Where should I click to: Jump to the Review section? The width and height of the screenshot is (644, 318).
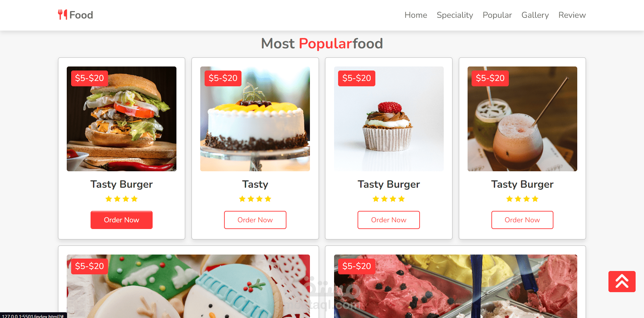[572, 15]
